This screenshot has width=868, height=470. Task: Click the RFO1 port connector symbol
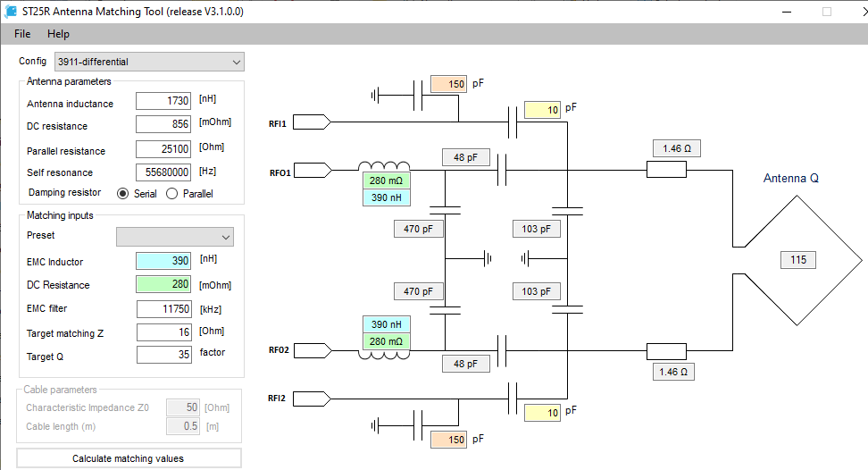(312, 170)
